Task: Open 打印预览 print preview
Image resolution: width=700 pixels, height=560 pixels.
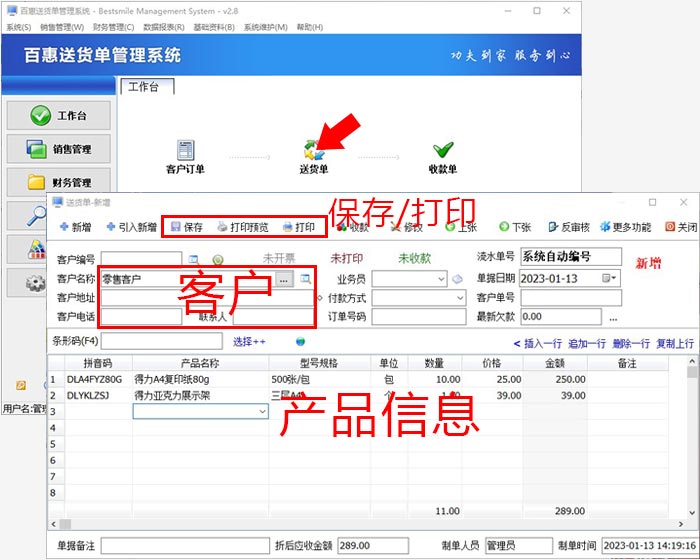Action: (243, 227)
